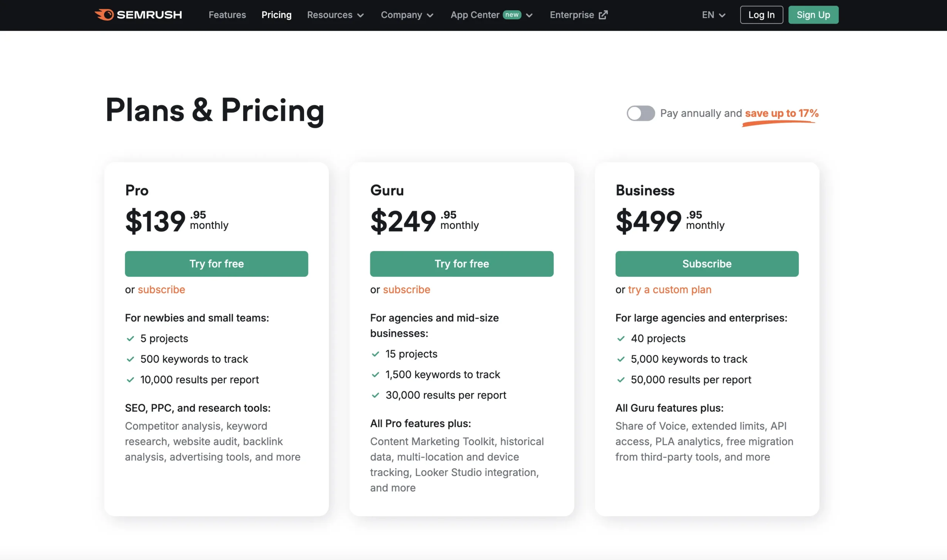Expand the Resources dropdown menu
The width and height of the screenshot is (947, 560).
tap(335, 14)
